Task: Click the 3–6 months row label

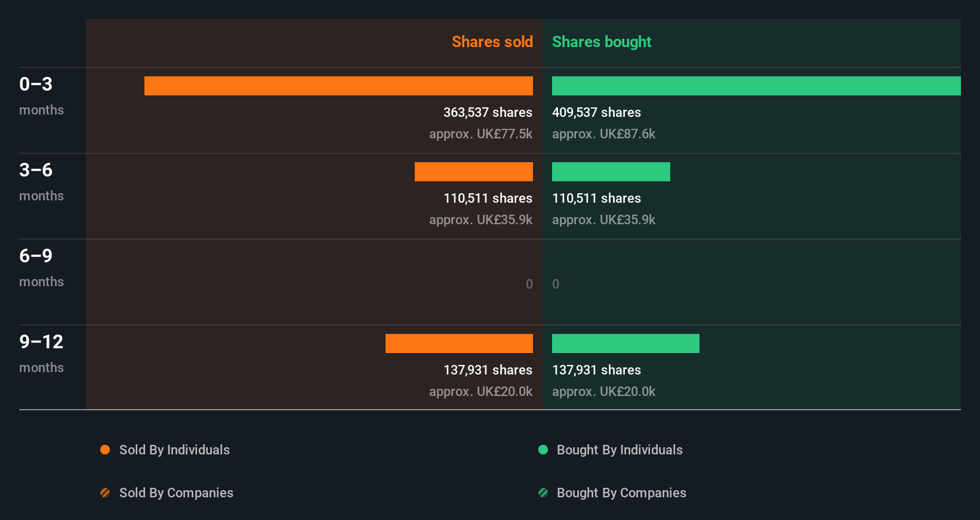Action: (x=41, y=182)
